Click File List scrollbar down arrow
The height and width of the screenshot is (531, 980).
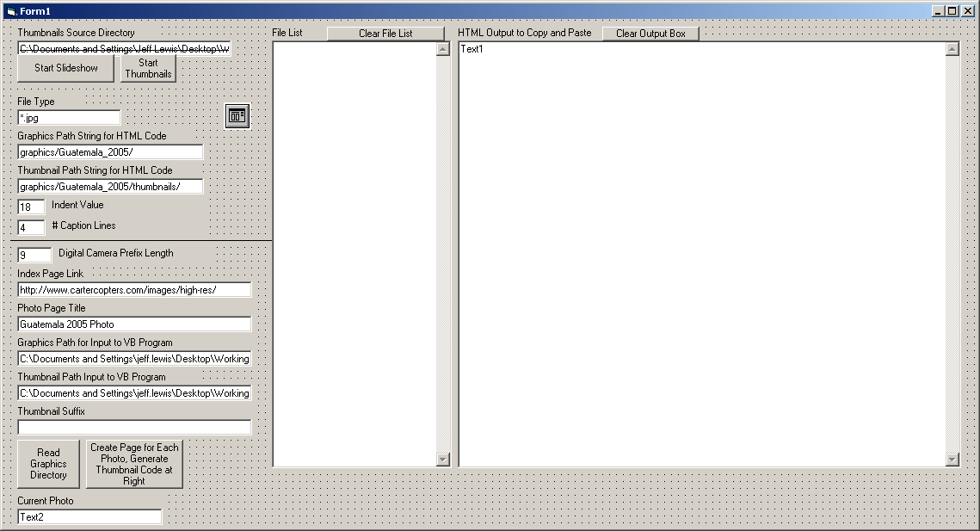443,460
